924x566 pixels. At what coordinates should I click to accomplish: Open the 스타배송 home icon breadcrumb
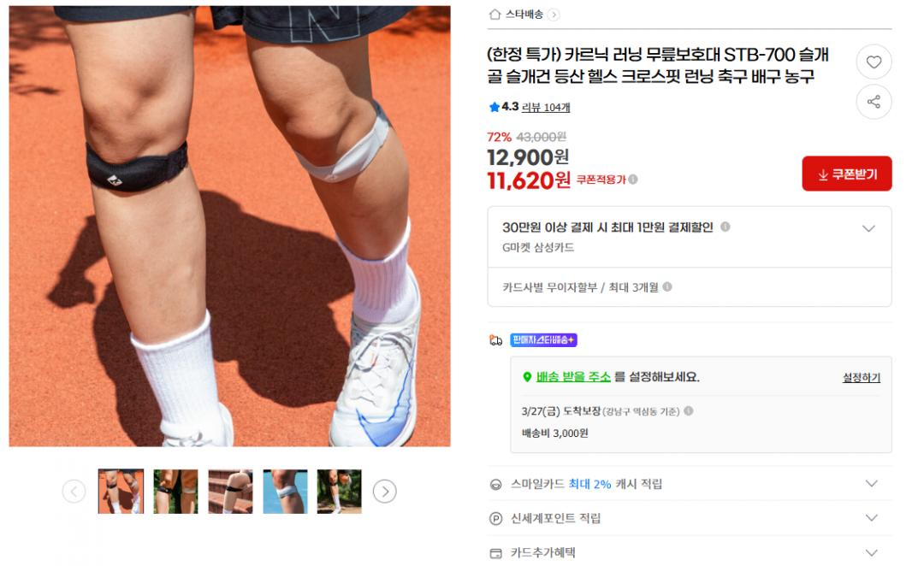[495, 15]
